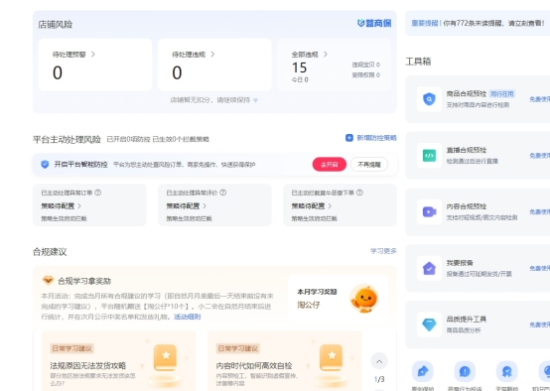Click 免费使用 link for 直播合规预检

coord(540,155)
